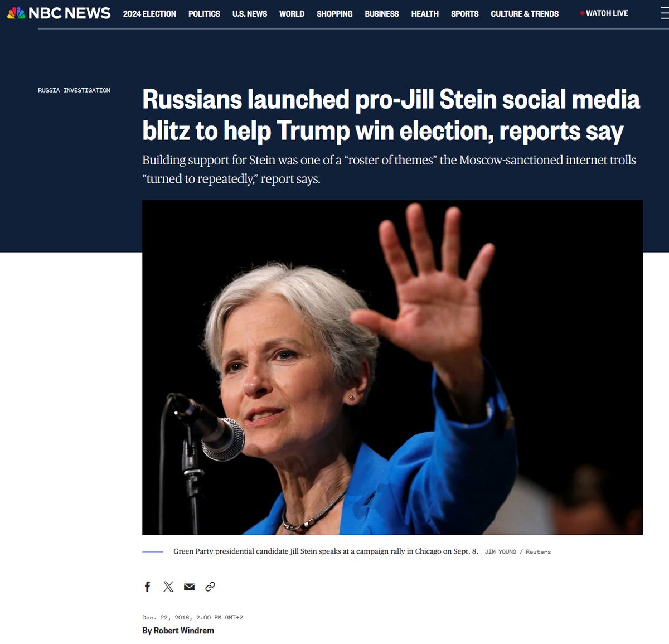
Task: Email the article via envelope icon
Action: (190, 587)
